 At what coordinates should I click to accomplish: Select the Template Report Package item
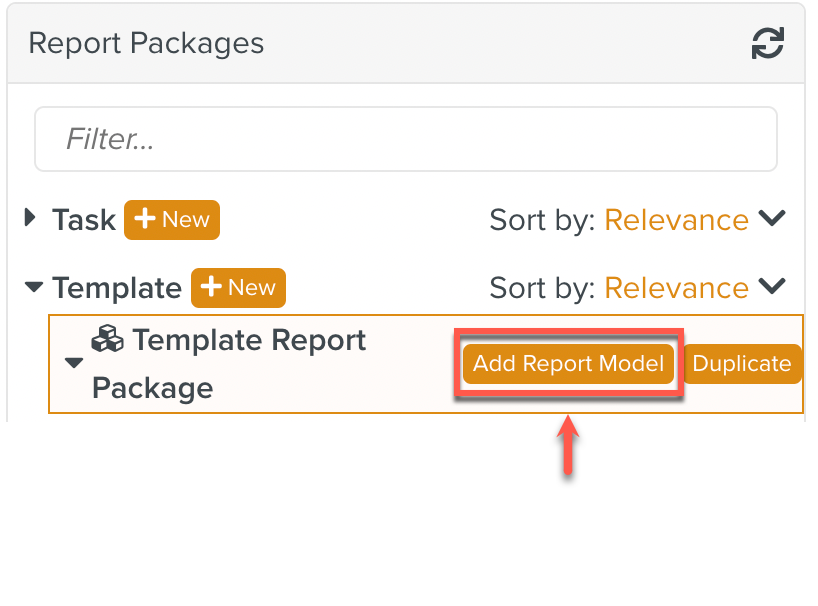tap(229, 364)
